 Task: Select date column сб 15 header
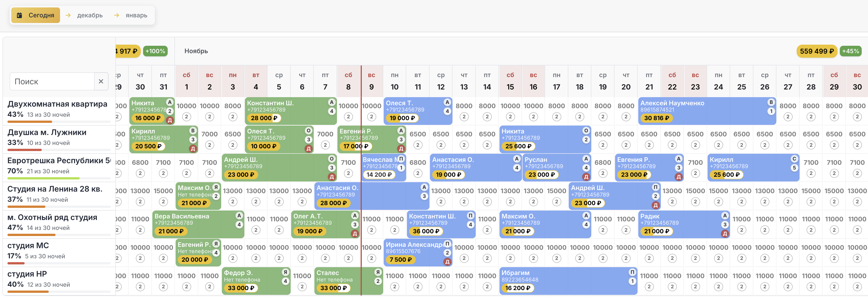click(510, 81)
